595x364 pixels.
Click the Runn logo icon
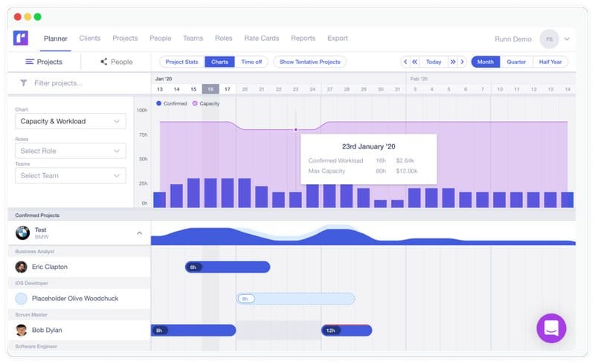[21, 38]
